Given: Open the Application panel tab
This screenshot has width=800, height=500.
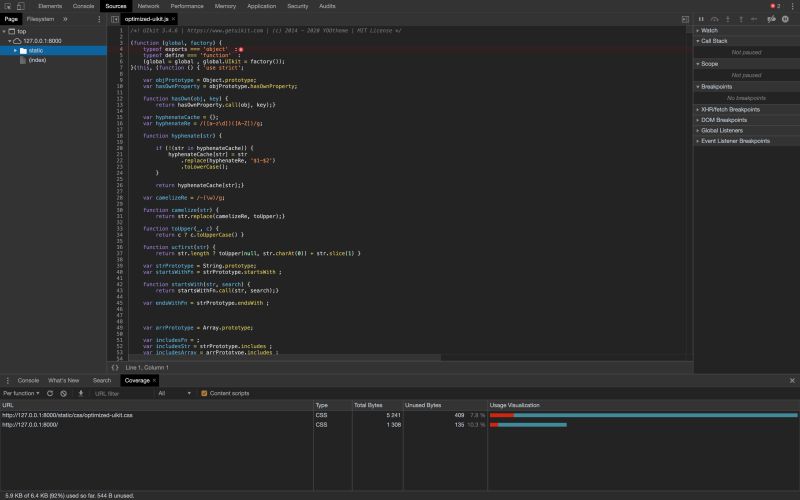Looking at the screenshot, I should (x=261, y=6).
